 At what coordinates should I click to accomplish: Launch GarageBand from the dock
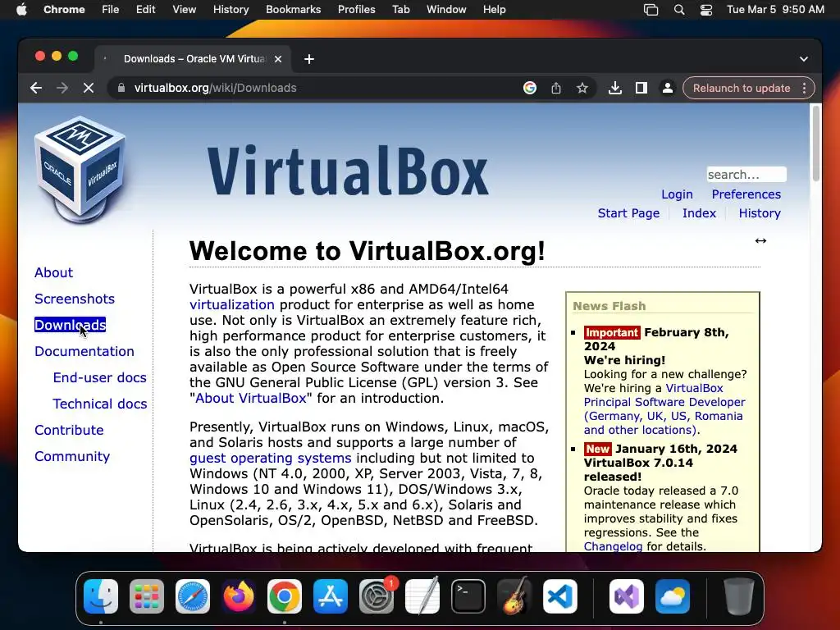pos(514,596)
